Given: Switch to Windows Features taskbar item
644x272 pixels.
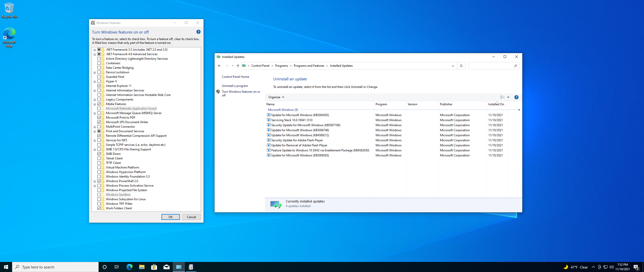Looking at the screenshot, I should coord(191,267).
